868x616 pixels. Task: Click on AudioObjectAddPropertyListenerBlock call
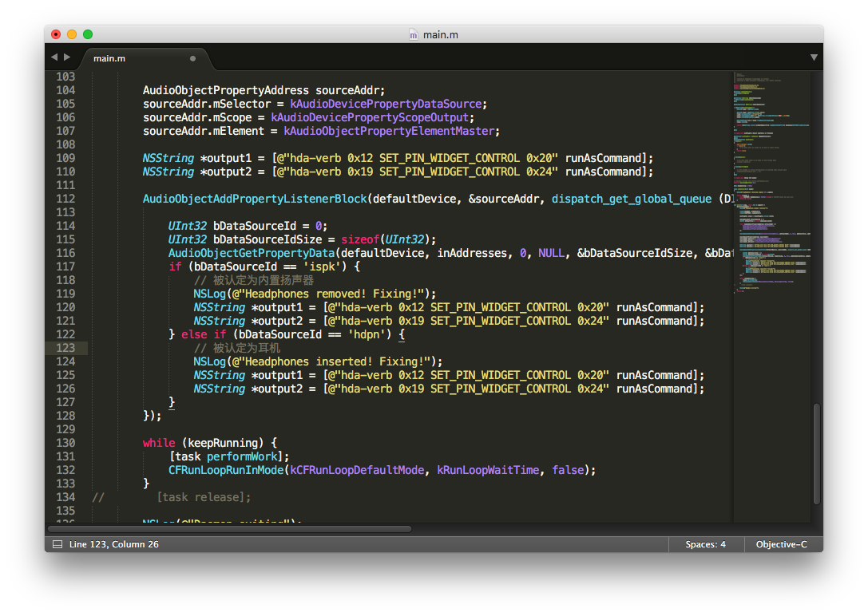tap(255, 199)
